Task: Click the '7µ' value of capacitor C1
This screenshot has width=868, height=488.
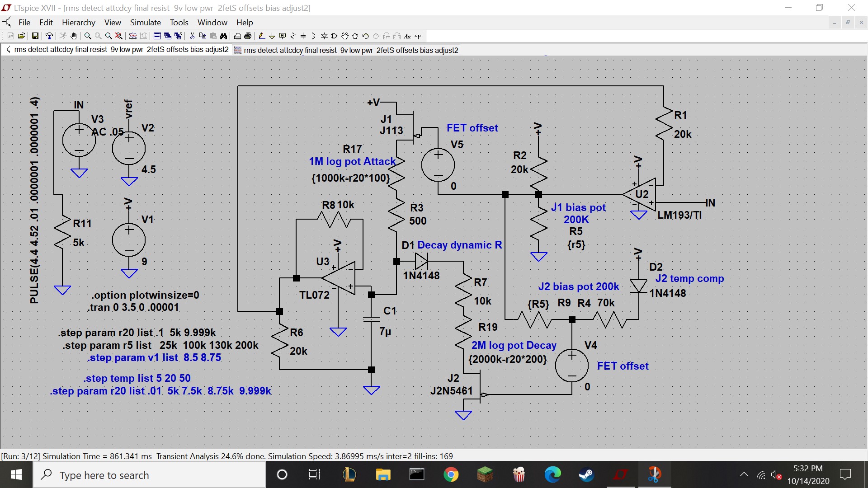Action: (385, 332)
